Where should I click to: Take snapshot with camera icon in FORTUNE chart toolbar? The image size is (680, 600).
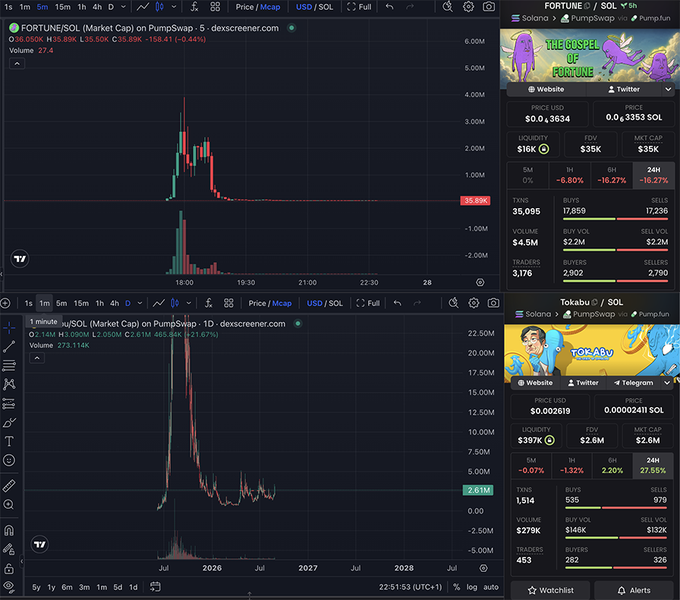click(x=489, y=7)
